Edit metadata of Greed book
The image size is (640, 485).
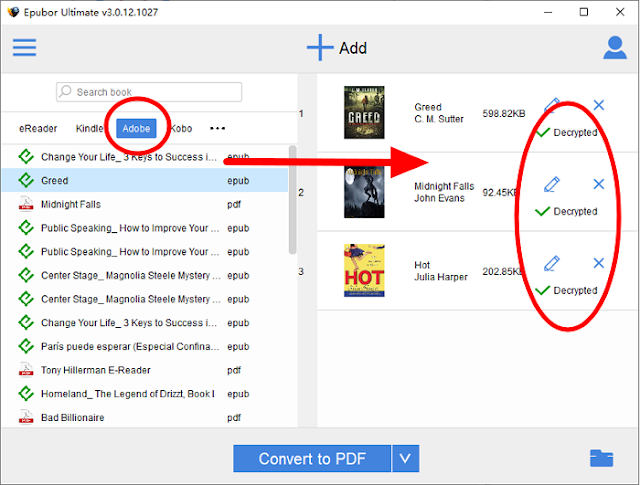point(552,105)
